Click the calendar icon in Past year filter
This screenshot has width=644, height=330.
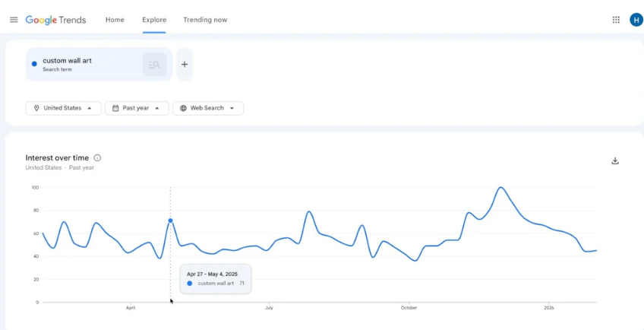coord(115,108)
